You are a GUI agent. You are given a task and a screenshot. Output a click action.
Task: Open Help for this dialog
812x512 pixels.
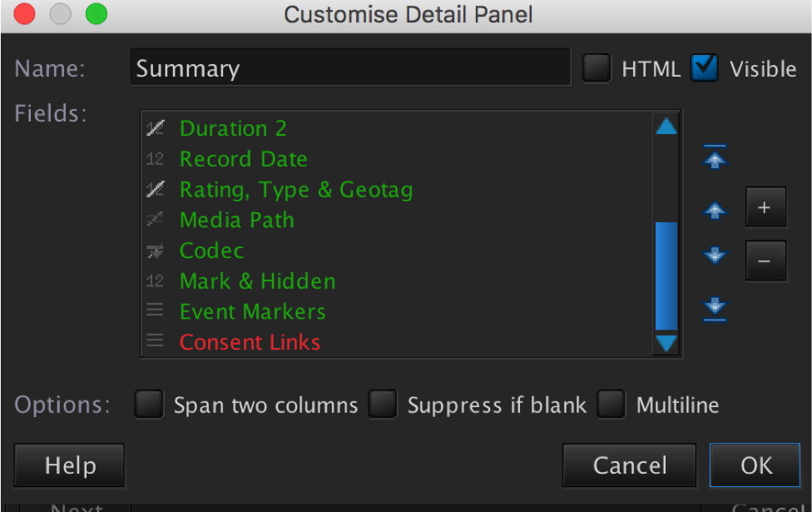[x=70, y=465]
